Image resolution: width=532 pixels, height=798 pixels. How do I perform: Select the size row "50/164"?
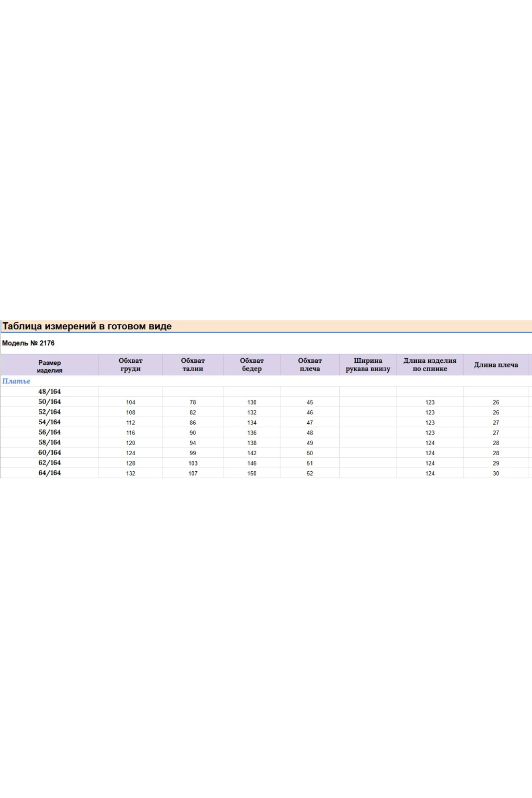coord(49,402)
